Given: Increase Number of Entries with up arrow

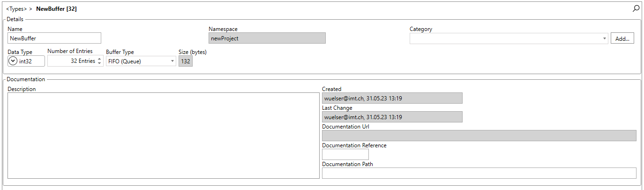Looking at the screenshot, I should tap(99, 59).
